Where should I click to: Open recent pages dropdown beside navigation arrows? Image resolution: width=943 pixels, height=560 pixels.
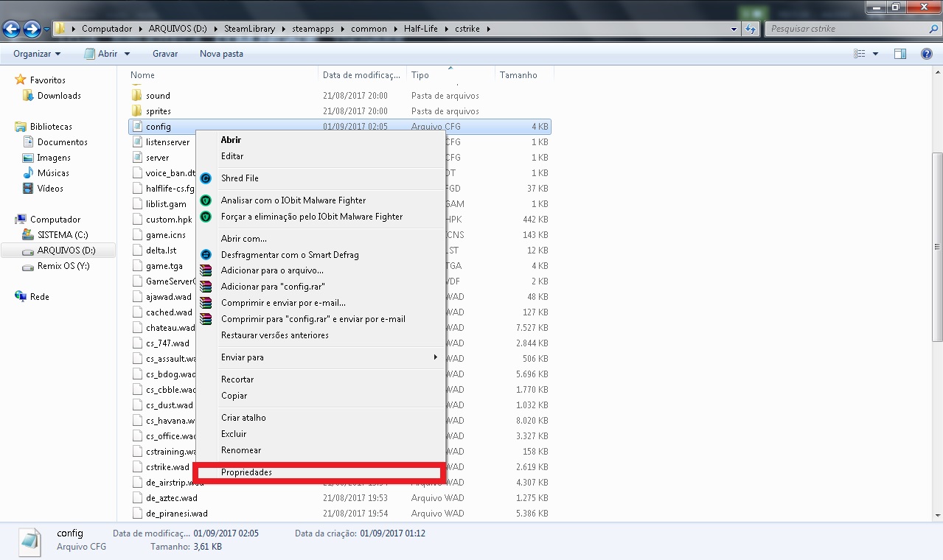click(x=47, y=29)
